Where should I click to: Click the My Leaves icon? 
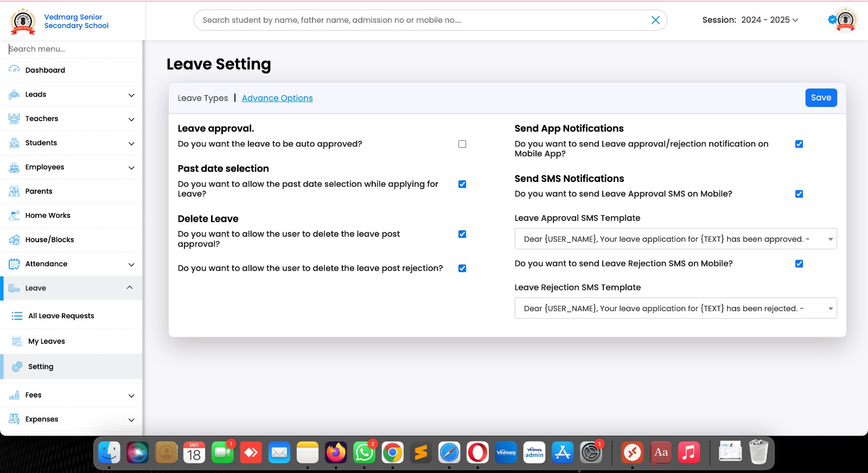[17, 341]
